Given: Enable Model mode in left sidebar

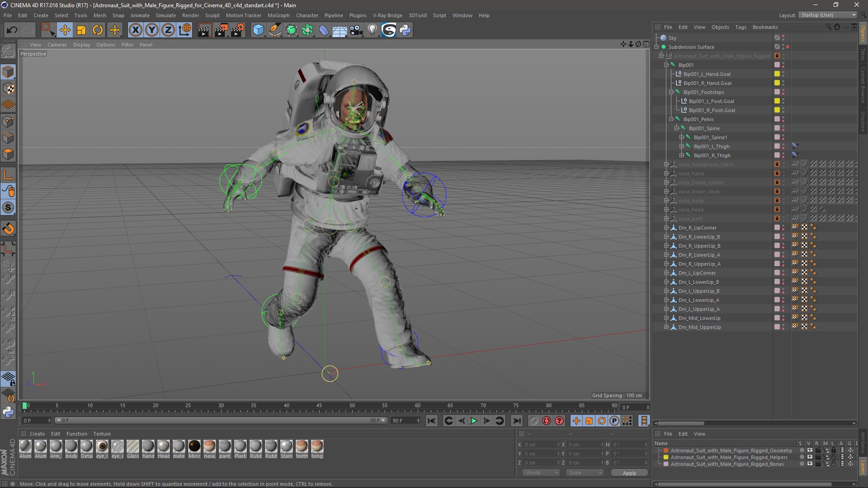Looking at the screenshot, I should coord(8,72).
